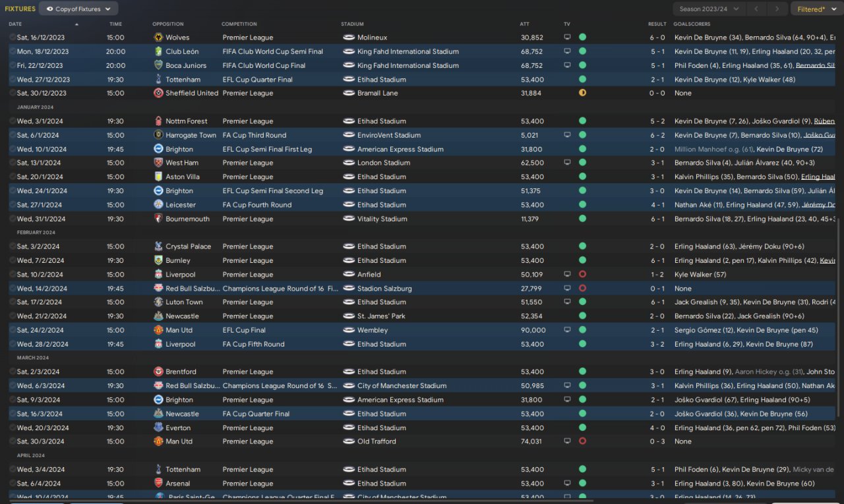Click the draw indicator on Sheffield United row
Image resolution: width=844 pixels, height=504 pixels.
pyautogui.click(x=582, y=93)
